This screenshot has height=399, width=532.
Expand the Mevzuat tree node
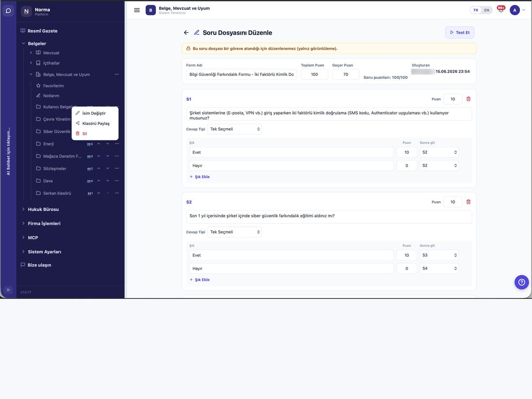click(31, 53)
